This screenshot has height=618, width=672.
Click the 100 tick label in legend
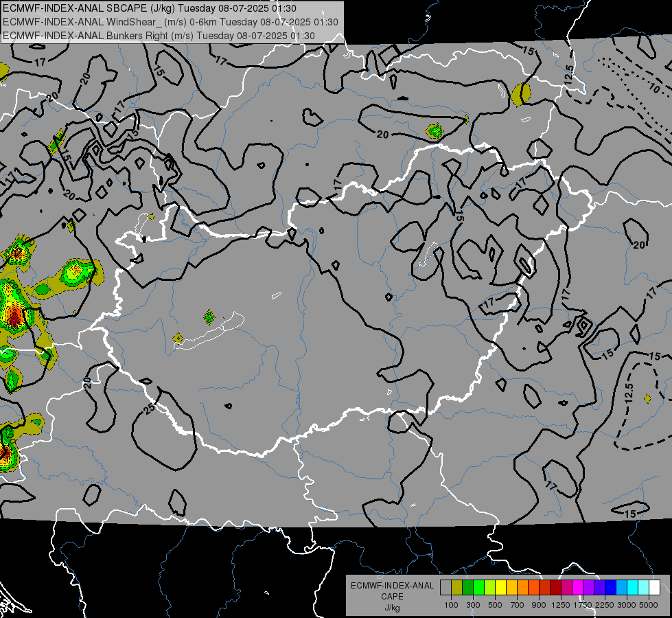451,605
